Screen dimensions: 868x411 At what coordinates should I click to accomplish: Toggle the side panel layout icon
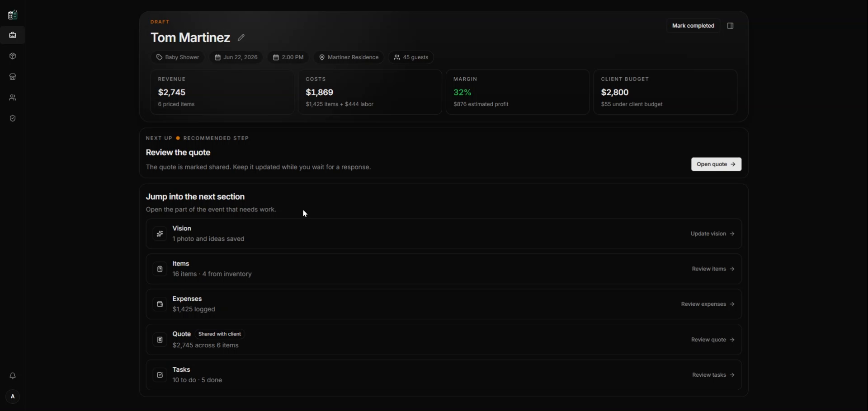pyautogui.click(x=731, y=26)
